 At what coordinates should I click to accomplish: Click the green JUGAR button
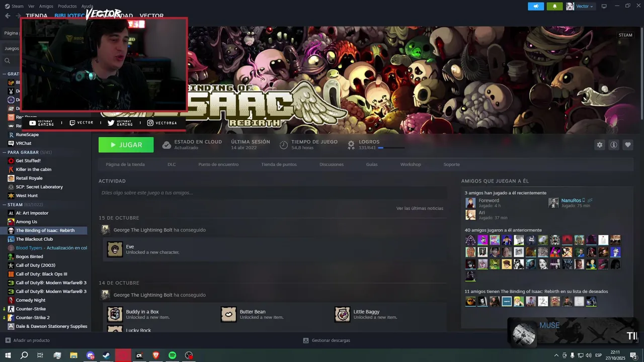(x=126, y=145)
